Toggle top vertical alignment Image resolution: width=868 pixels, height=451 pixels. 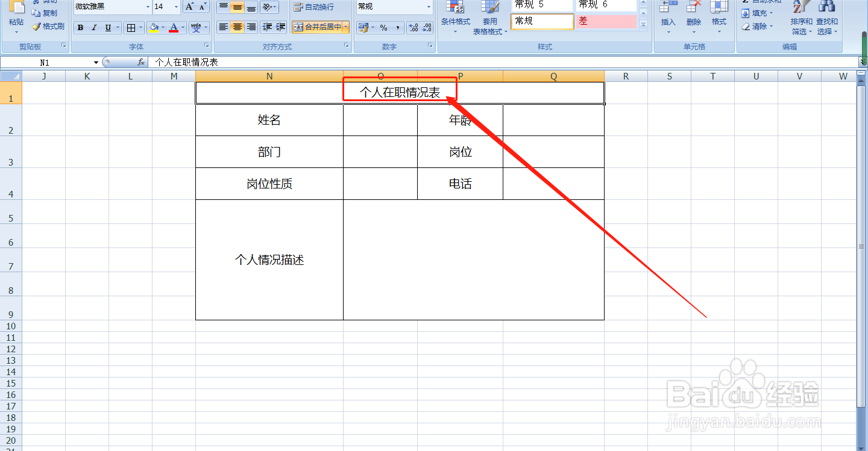[224, 7]
